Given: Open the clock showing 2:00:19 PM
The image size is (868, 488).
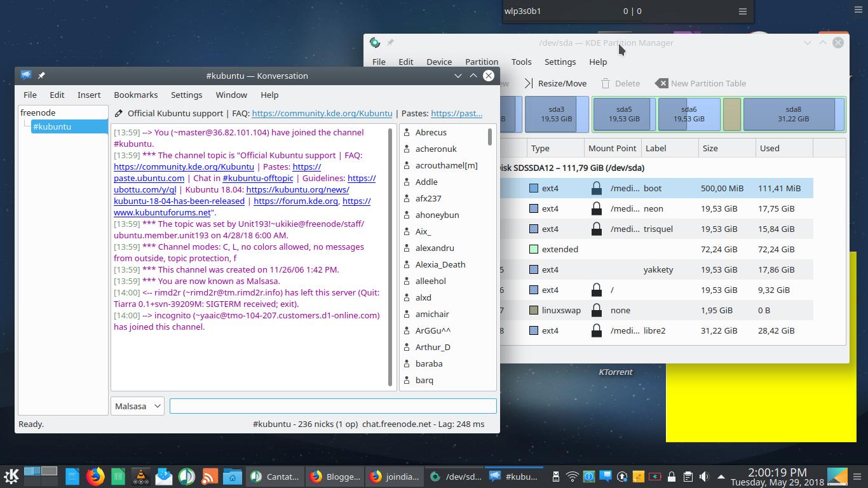Looking at the screenshot, I should [776, 477].
